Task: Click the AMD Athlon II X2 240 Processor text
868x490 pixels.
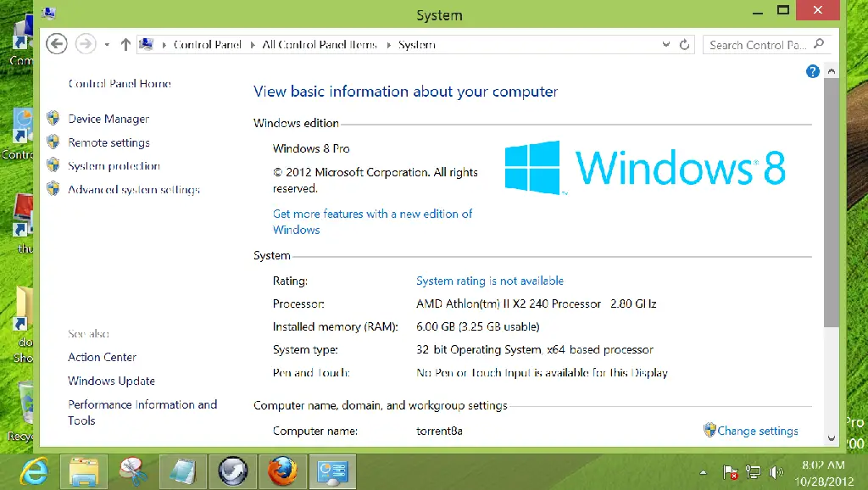Action: [537, 304]
